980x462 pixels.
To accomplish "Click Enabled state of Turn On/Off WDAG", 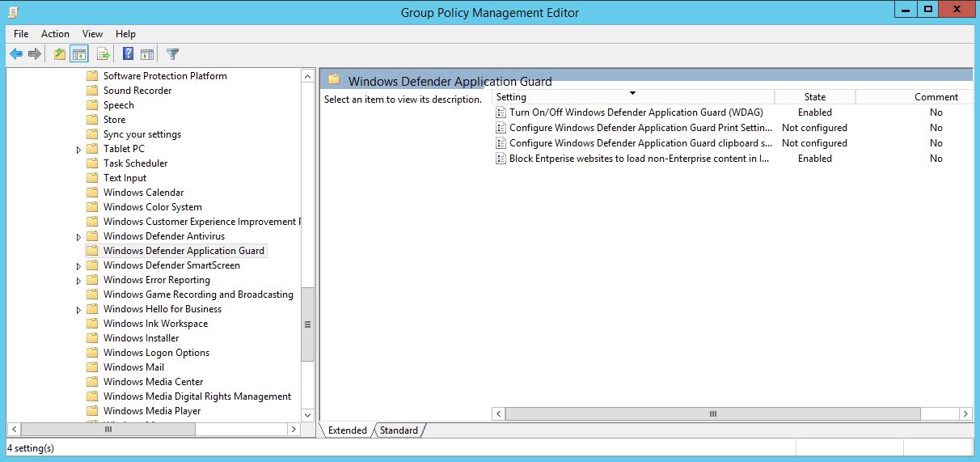I will click(x=815, y=112).
